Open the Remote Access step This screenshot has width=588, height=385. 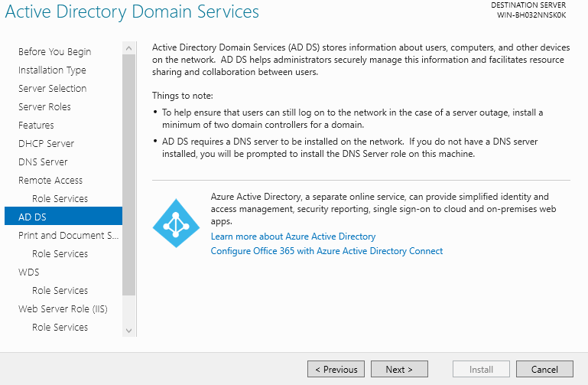(x=50, y=181)
